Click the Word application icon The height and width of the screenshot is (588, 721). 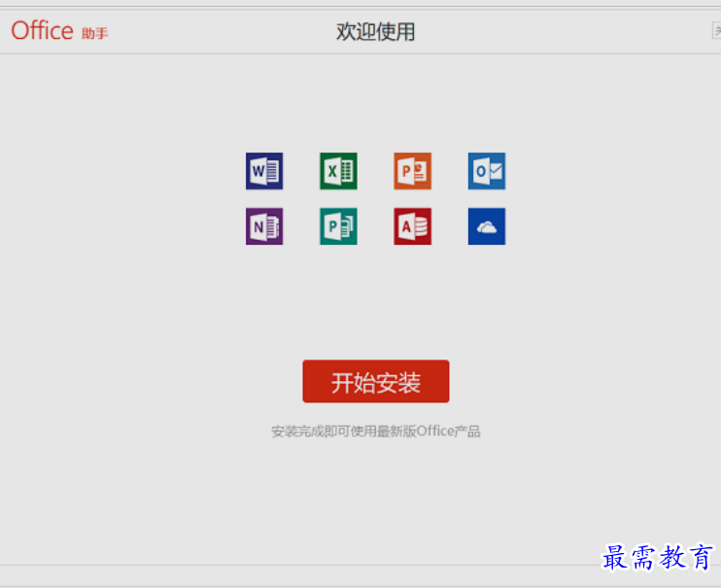point(264,171)
